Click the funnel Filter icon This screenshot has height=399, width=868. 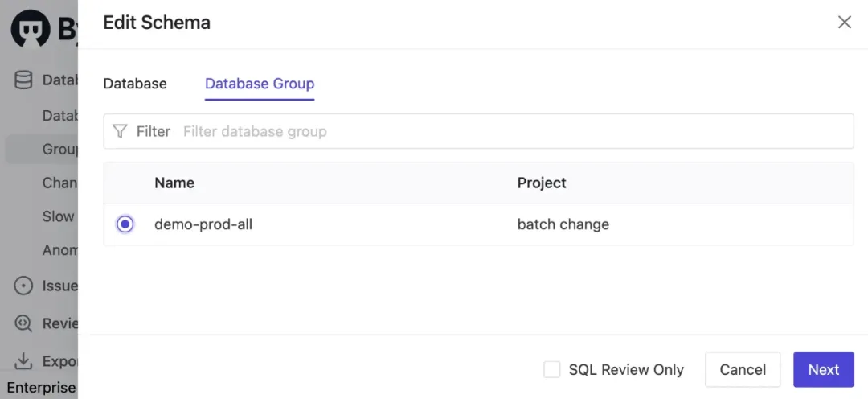pyautogui.click(x=120, y=131)
